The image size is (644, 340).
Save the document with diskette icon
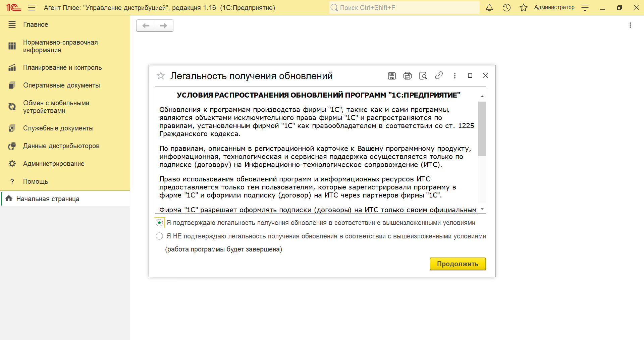(x=392, y=76)
